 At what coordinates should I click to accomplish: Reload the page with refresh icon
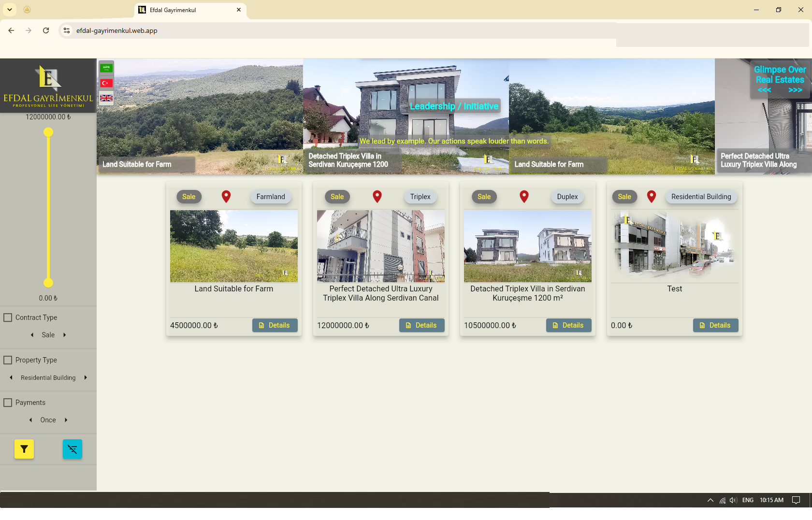tap(46, 30)
